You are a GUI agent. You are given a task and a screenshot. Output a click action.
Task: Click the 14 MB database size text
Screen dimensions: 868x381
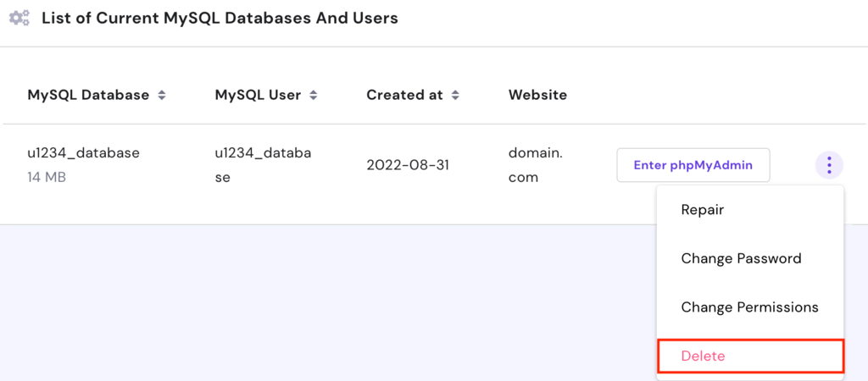click(x=47, y=178)
